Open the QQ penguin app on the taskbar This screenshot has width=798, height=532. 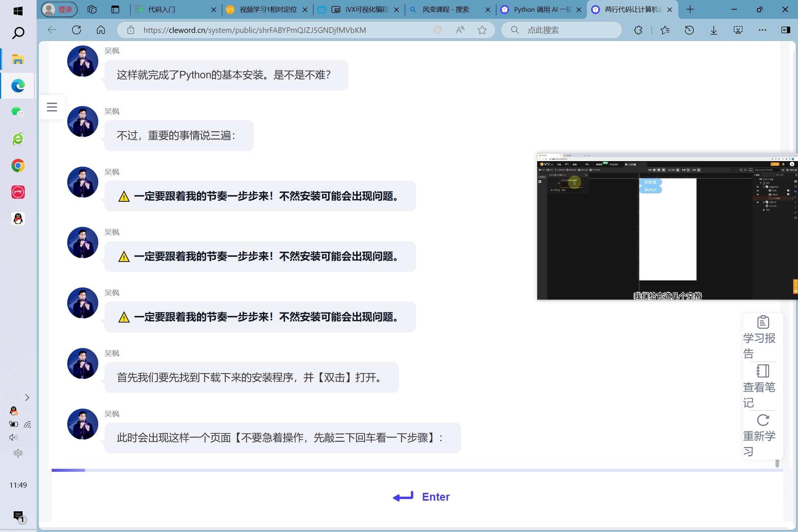tap(18, 219)
